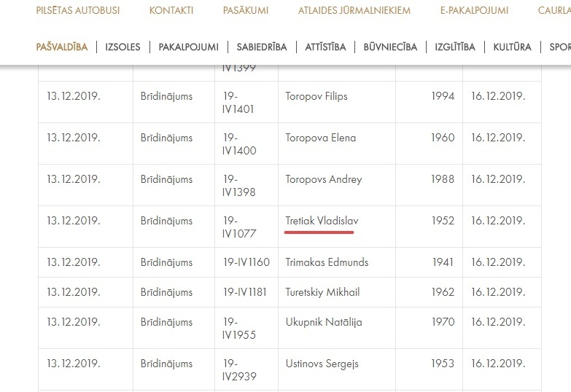Click the Turetskiy Mikhail name cell
The image size is (571, 392).
(337, 292)
